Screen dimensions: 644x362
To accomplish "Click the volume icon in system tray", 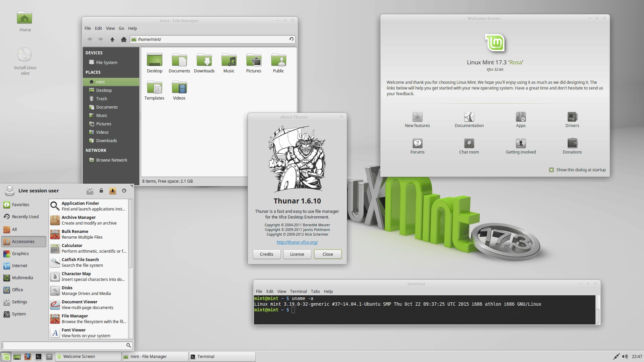I will click(x=625, y=357).
